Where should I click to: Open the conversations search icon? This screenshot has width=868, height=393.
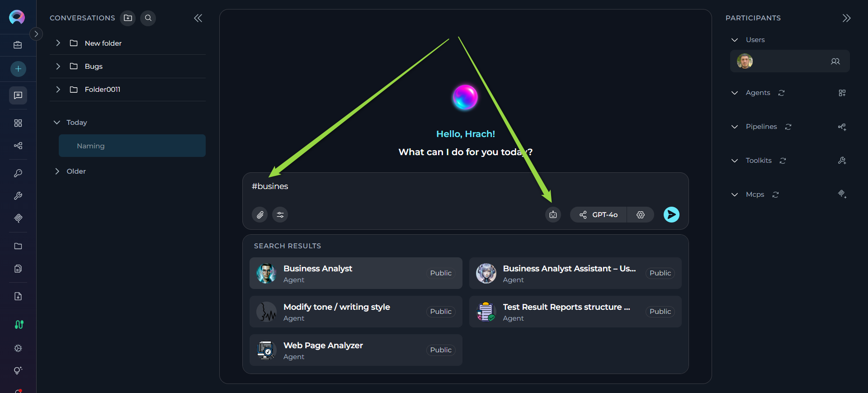point(148,18)
